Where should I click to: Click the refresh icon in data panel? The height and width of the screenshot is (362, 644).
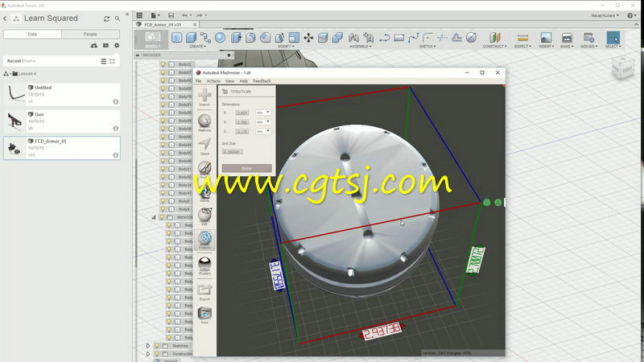pos(107,19)
